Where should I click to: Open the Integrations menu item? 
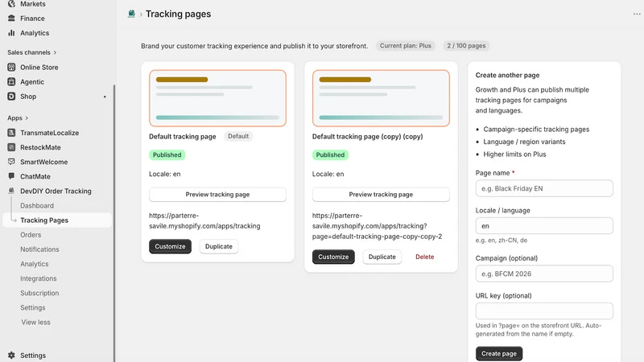[39, 278]
